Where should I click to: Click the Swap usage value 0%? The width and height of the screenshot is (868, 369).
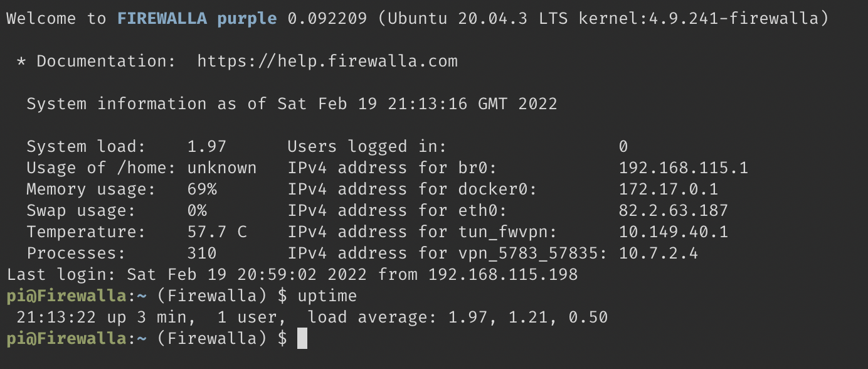197,210
